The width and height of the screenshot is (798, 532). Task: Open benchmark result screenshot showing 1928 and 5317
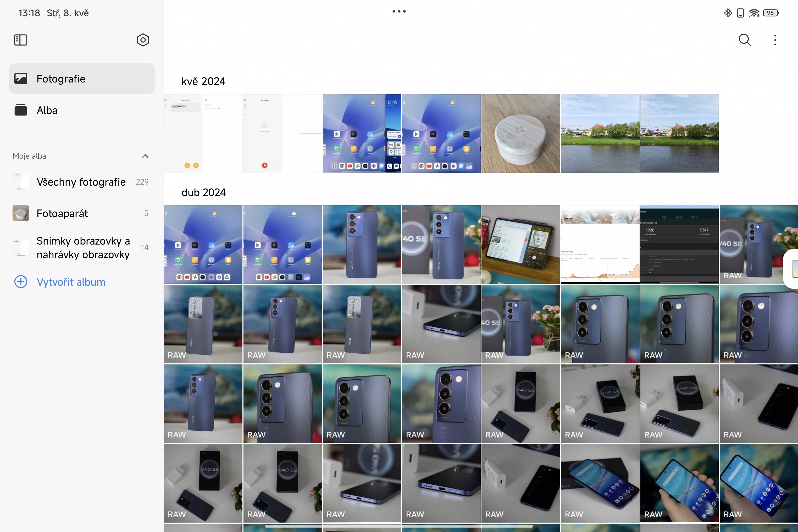[x=679, y=244]
